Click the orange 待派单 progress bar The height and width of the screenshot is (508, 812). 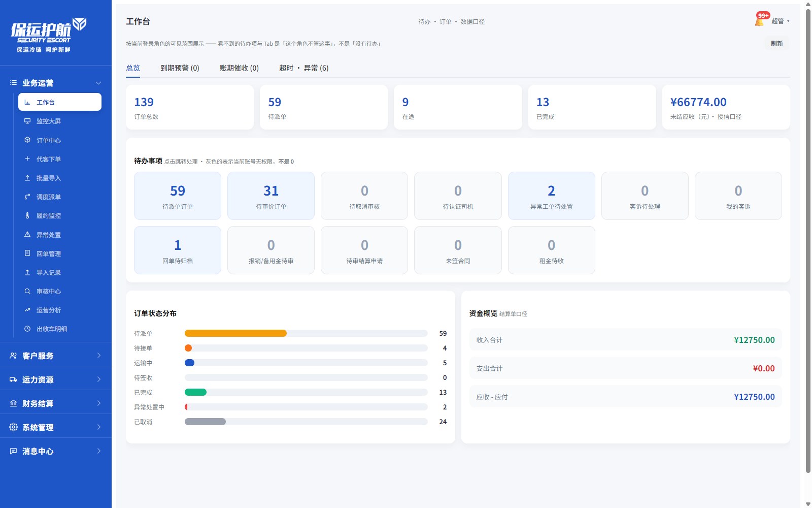(x=235, y=333)
